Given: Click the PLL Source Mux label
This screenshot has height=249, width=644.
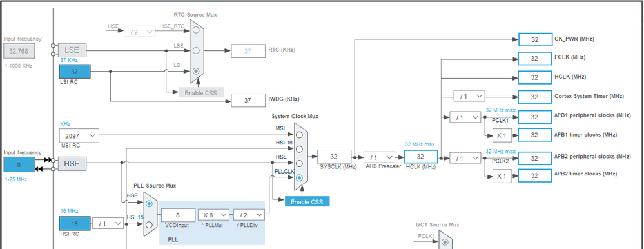Looking at the screenshot, I should (x=155, y=186).
